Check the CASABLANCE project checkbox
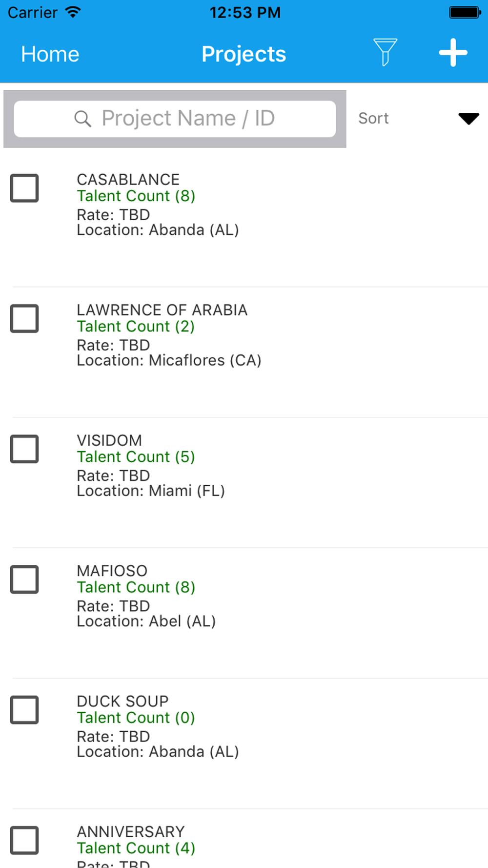This screenshot has width=488, height=868. [x=24, y=188]
